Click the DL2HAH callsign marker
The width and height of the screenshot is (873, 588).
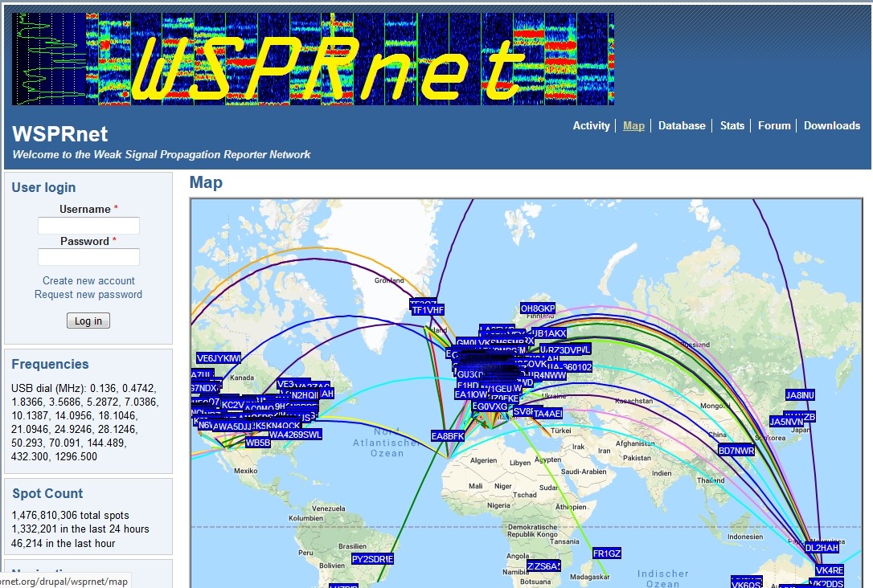[822, 546]
